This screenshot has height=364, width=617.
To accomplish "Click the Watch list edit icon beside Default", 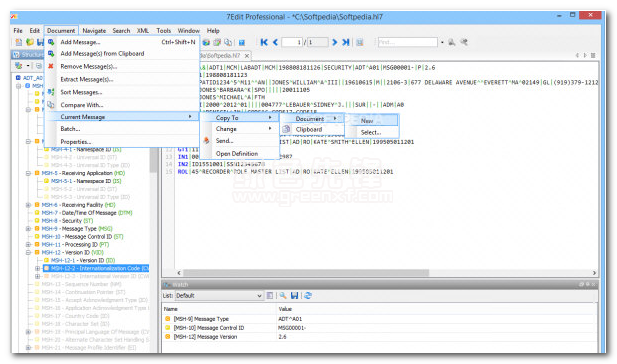I will tap(270, 296).
